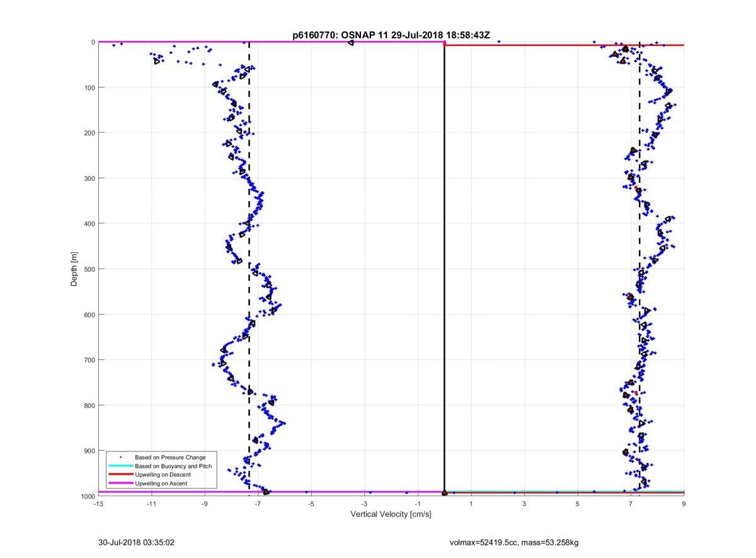Pick the blue dot sample in the legend
This screenshot has width=756, height=558.
point(120,457)
